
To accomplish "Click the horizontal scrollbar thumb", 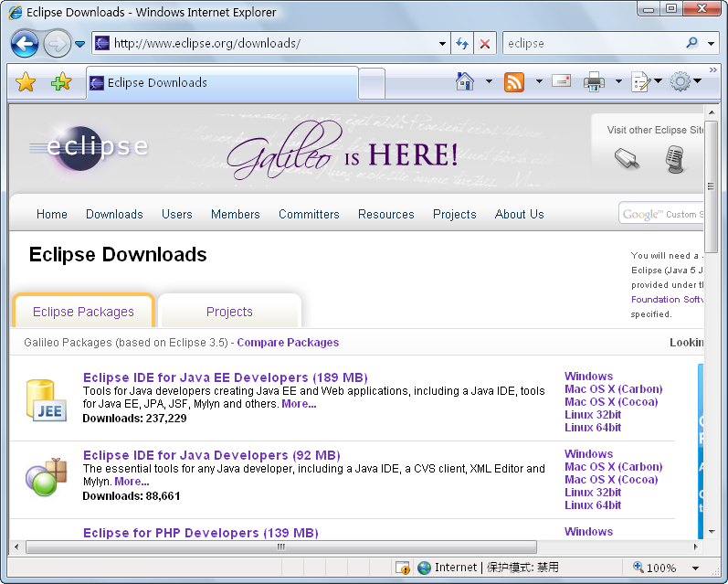I will [280, 547].
